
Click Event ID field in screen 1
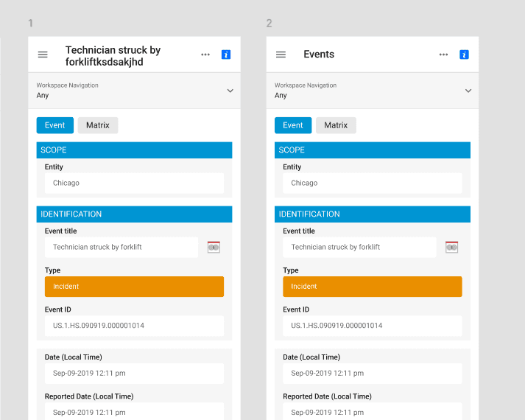[x=134, y=326]
